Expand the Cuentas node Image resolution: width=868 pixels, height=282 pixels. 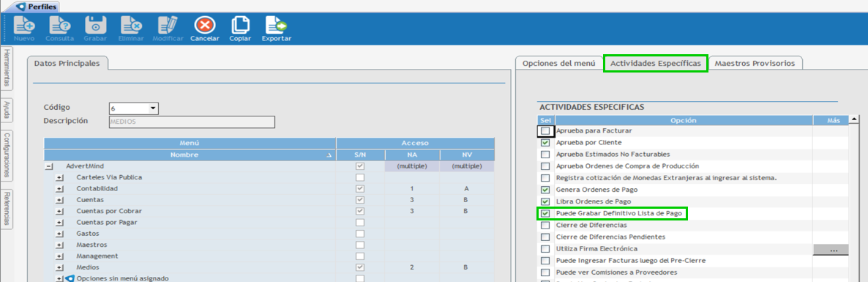60,199
